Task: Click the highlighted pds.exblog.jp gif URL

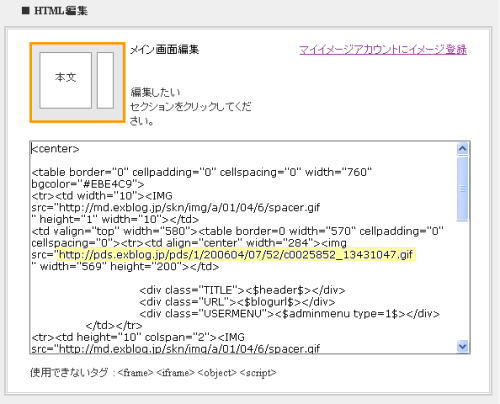Action: pyautogui.click(x=236, y=255)
